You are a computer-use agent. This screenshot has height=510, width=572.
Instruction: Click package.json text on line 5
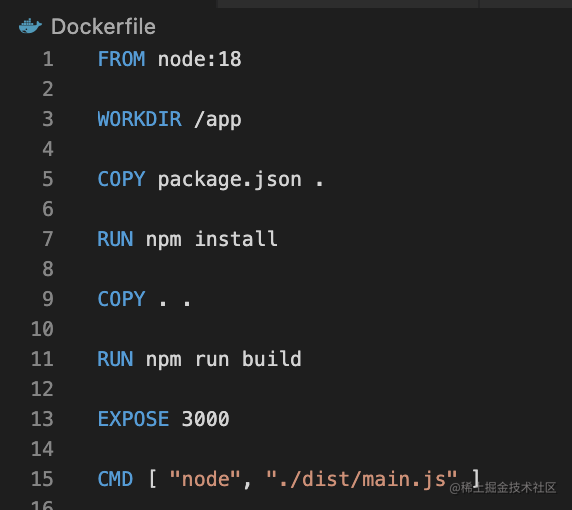click(229, 180)
